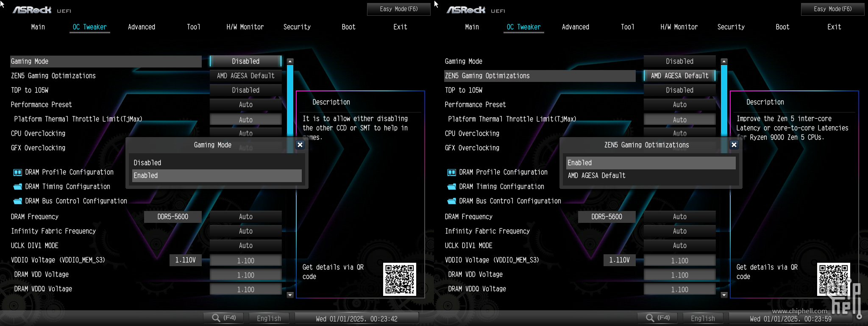Click DRAM Timing Configuration folder icon, right screen
This screenshot has width=868, height=326.
(x=451, y=187)
